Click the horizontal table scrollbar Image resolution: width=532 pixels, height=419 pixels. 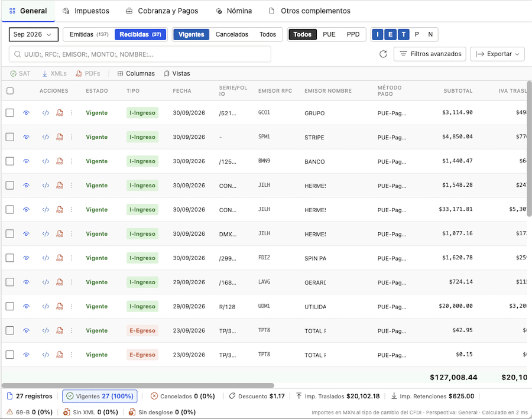pos(138,385)
